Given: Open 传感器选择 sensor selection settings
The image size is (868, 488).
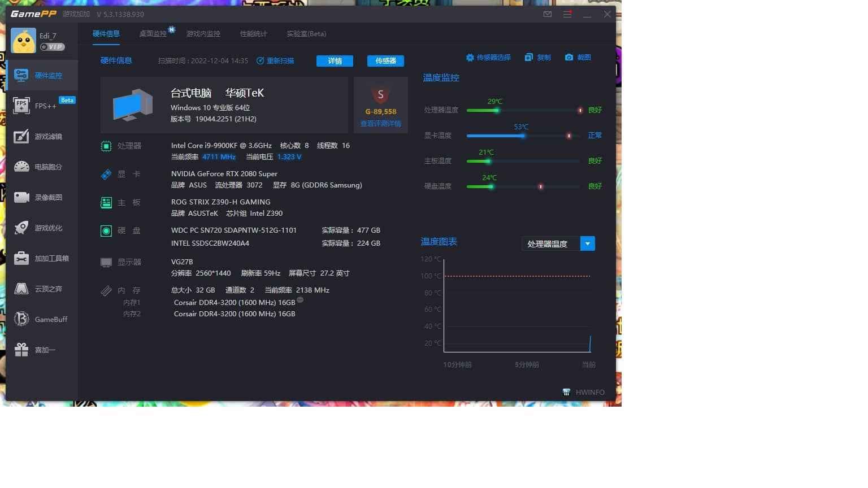Looking at the screenshot, I should (488, 57).
